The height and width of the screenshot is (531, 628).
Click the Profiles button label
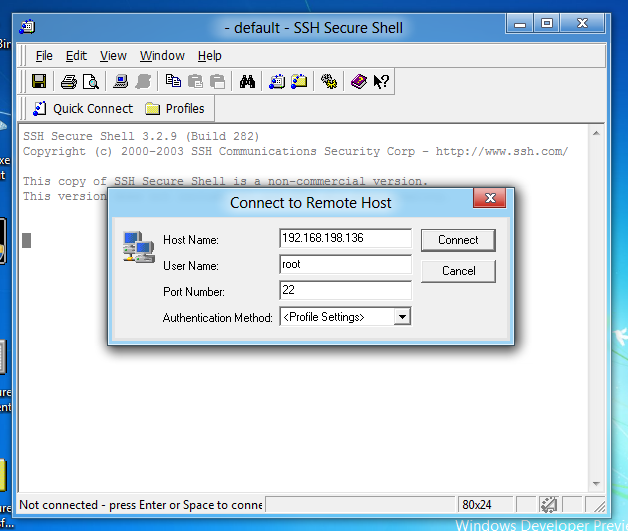185,109
